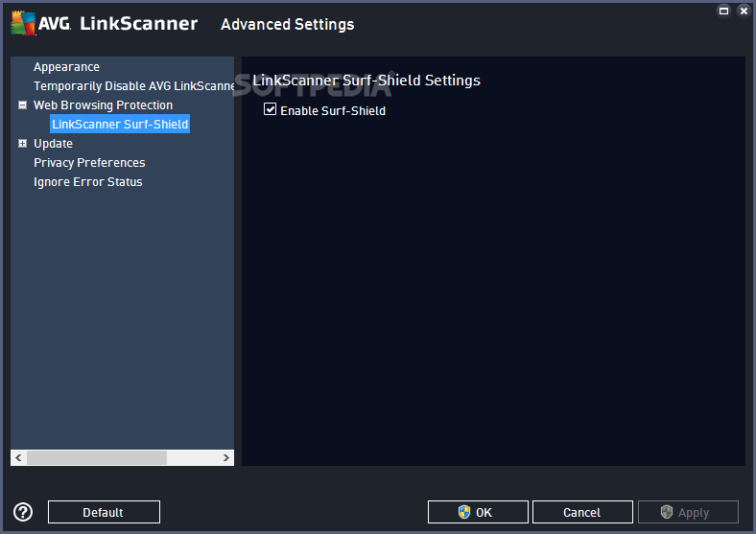Select Ignore Error Status item
The height and width of the screenshot is (534, 756).
(87, 182)
